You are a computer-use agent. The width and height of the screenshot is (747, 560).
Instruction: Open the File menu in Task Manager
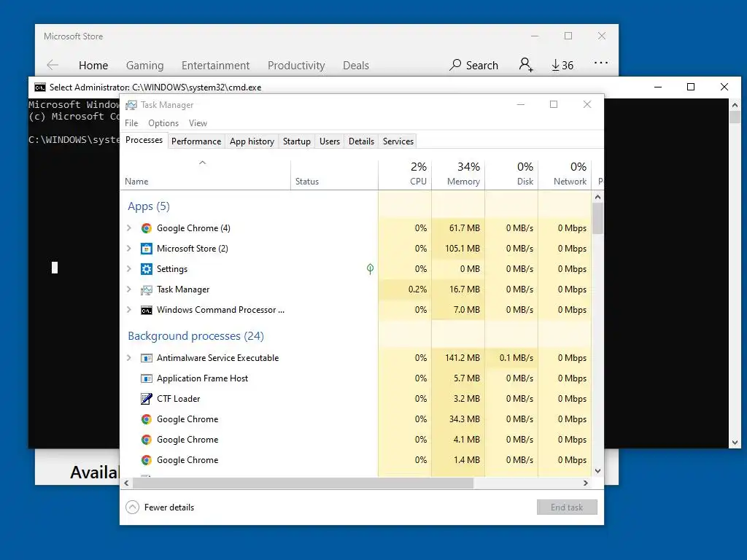131,122
